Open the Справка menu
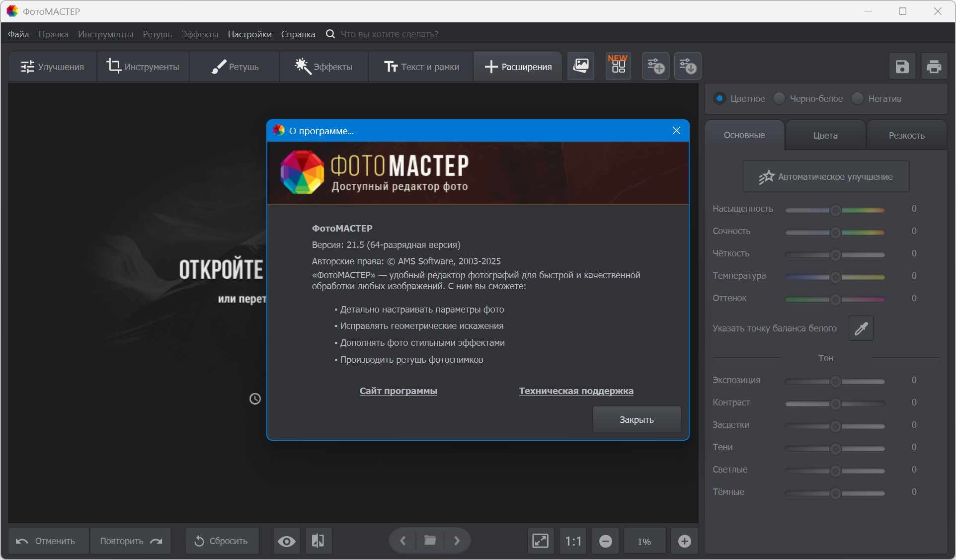 point(298,34)
